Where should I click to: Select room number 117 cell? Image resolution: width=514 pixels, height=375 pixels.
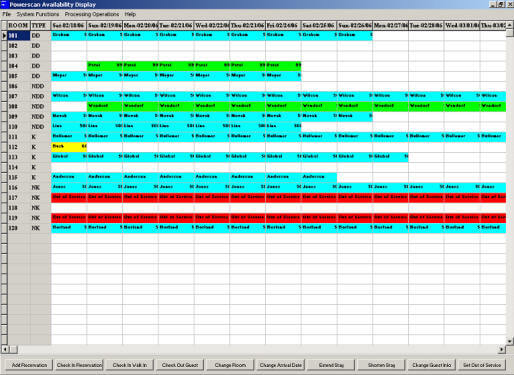click(19, 198)
